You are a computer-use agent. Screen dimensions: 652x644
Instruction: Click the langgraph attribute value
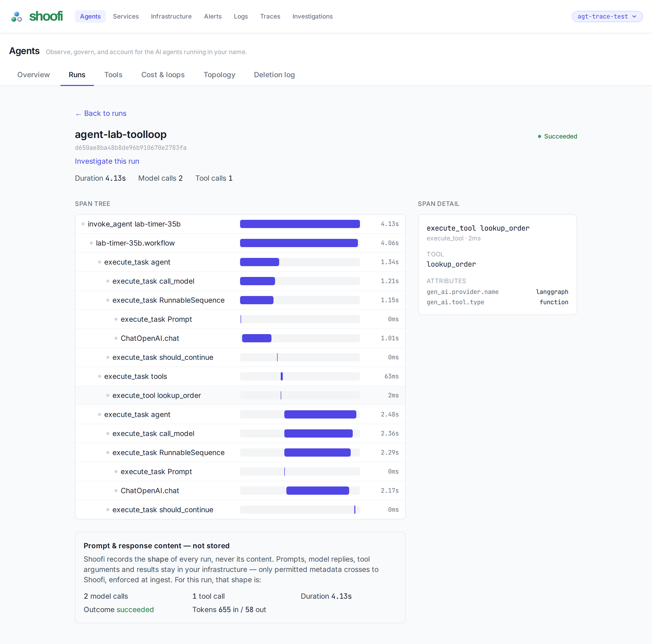click(x=552, y=292)
